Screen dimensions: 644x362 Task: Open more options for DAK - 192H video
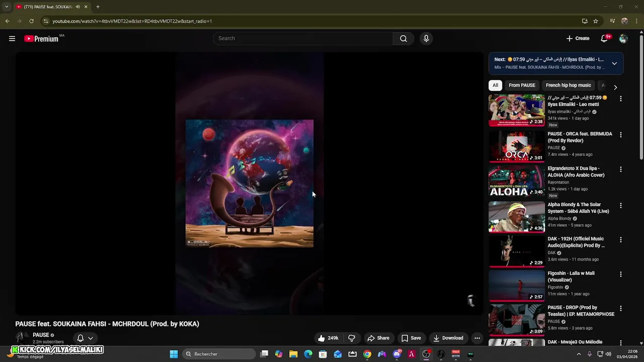[620, 240]
